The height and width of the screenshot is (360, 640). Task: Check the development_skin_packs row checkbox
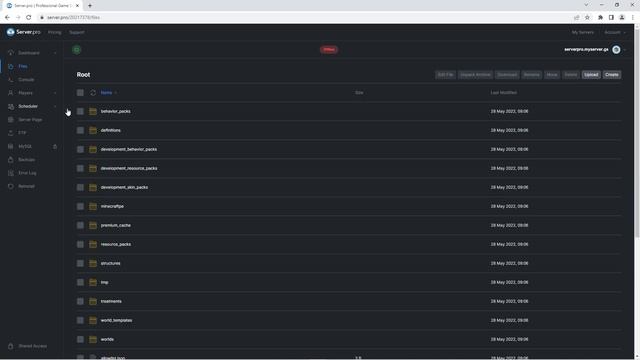click(80, 187)
